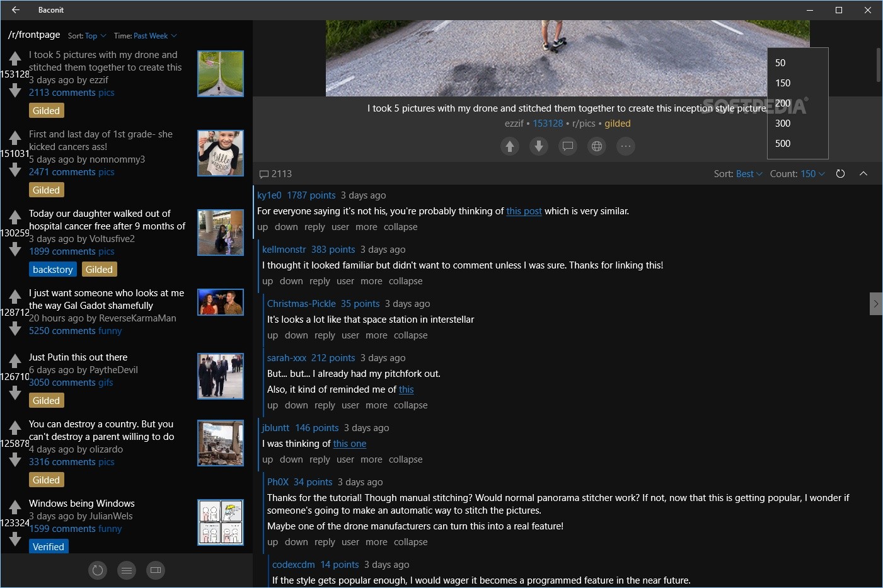Open the Windows being Windows comic thumbnail
Viewport: 883px width, 588px height.
(221, 522)
